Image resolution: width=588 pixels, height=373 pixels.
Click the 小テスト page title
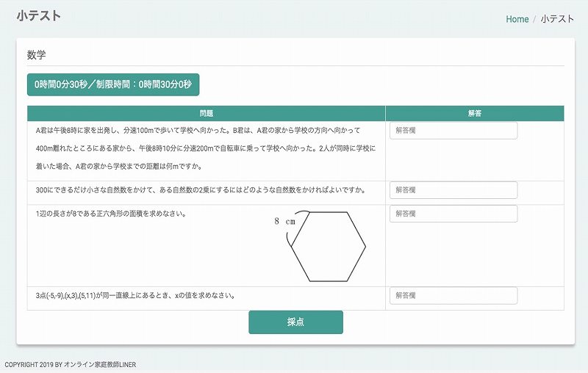coord(38,16)
